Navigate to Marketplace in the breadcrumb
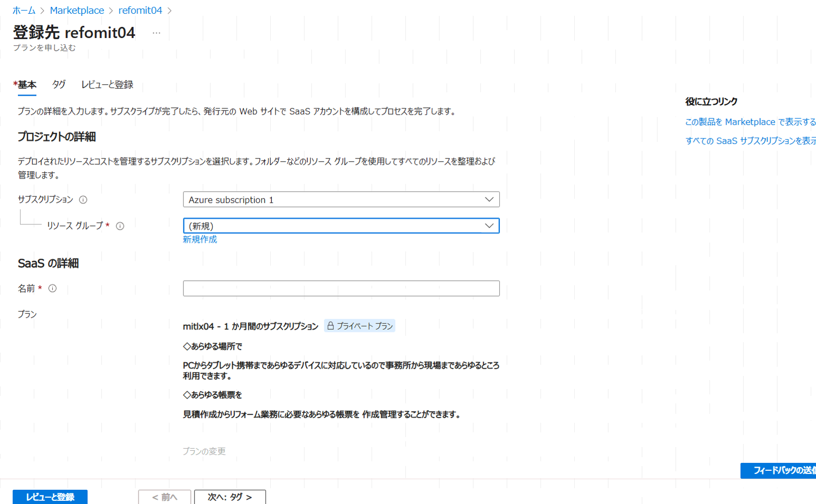 [77, 11]
